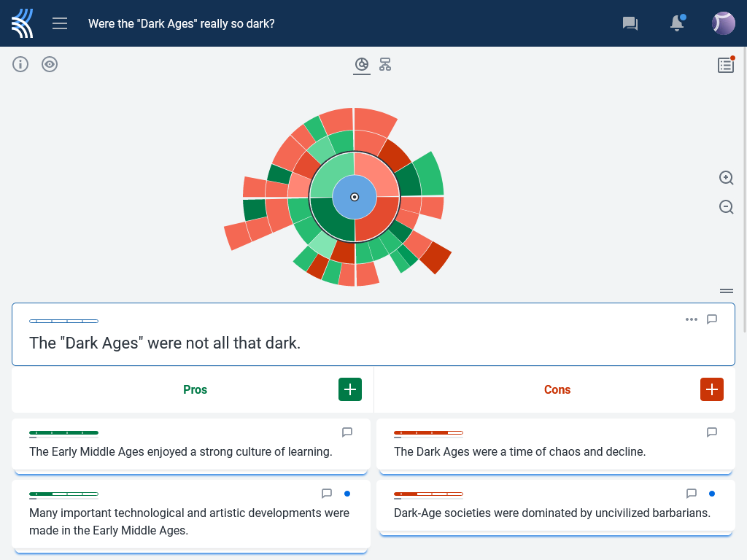
Task: Open the thesis more options menu
Action: coord(691,319)
